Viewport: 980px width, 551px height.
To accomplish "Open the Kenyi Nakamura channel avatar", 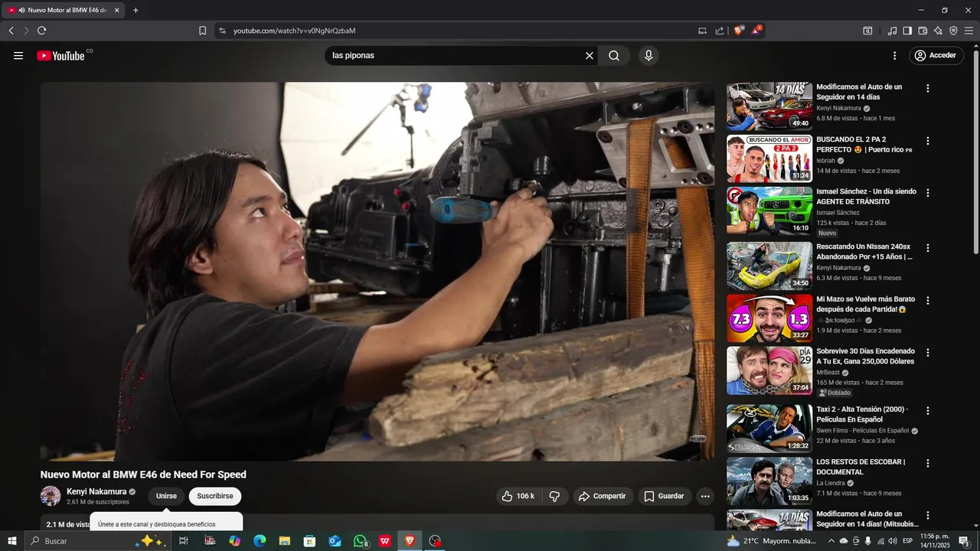I will click(x=51, y=496).
